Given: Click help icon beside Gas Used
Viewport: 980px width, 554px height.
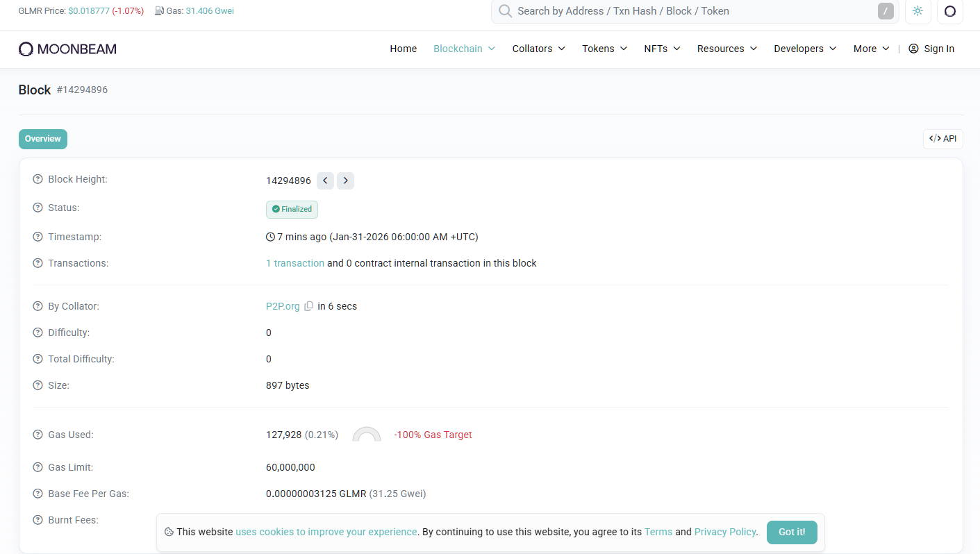Looking at the screenshot, I should (x=38, y=435).
